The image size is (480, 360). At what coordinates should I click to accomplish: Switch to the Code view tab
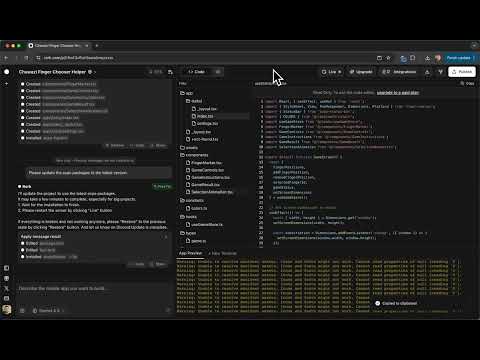197,72
